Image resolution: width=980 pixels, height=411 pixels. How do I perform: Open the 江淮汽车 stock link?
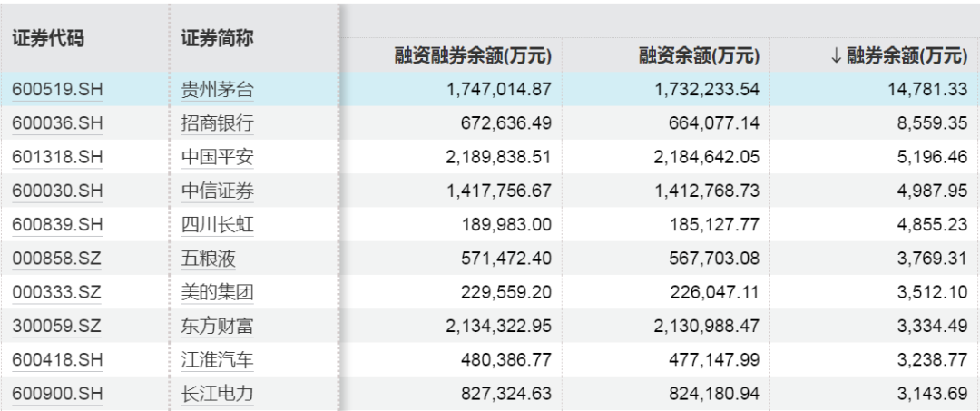(x=217, y=360)
